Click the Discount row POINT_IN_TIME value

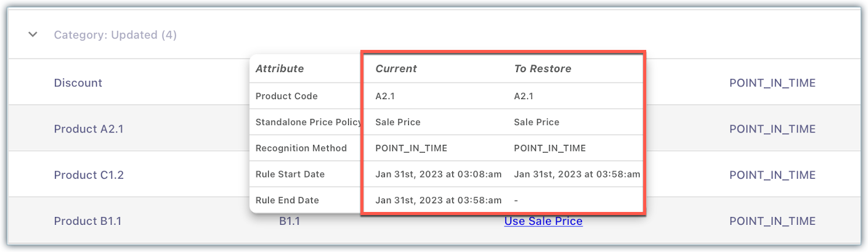point(772,83)
